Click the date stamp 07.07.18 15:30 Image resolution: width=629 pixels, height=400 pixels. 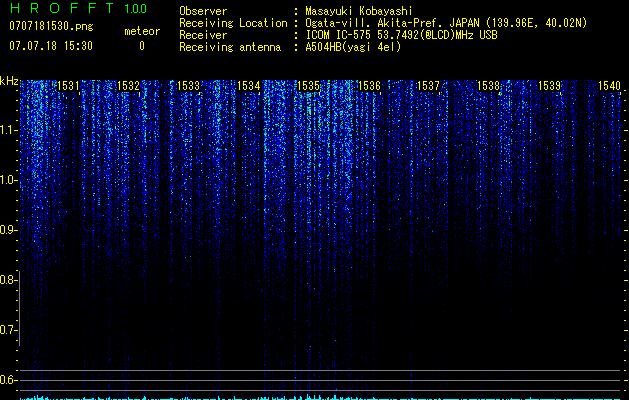click(x=51, y=46)
